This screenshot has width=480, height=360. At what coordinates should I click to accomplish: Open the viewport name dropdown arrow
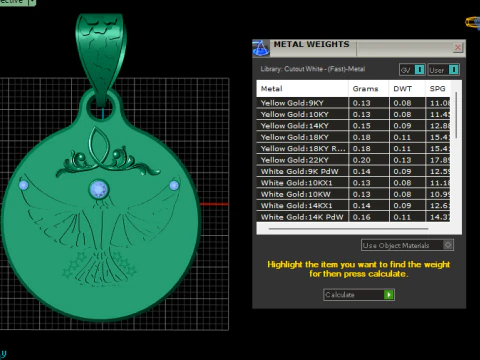tap(32, 2)
